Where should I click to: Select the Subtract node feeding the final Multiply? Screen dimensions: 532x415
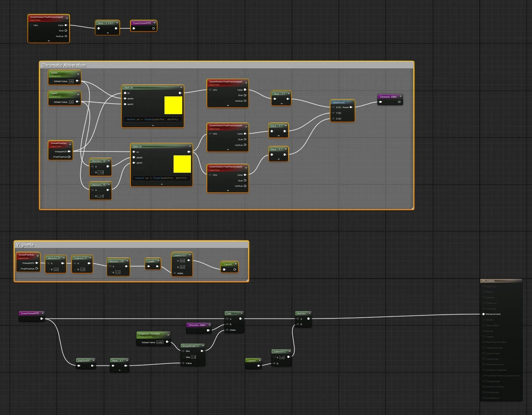(x=280, y=351)
